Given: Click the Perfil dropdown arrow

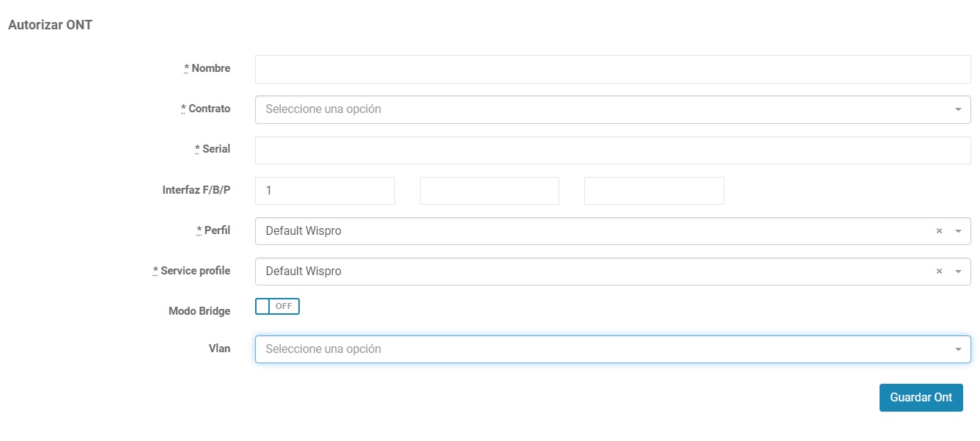Looking at the screenshot, I should pyautogui.click(x=958, y=231).
